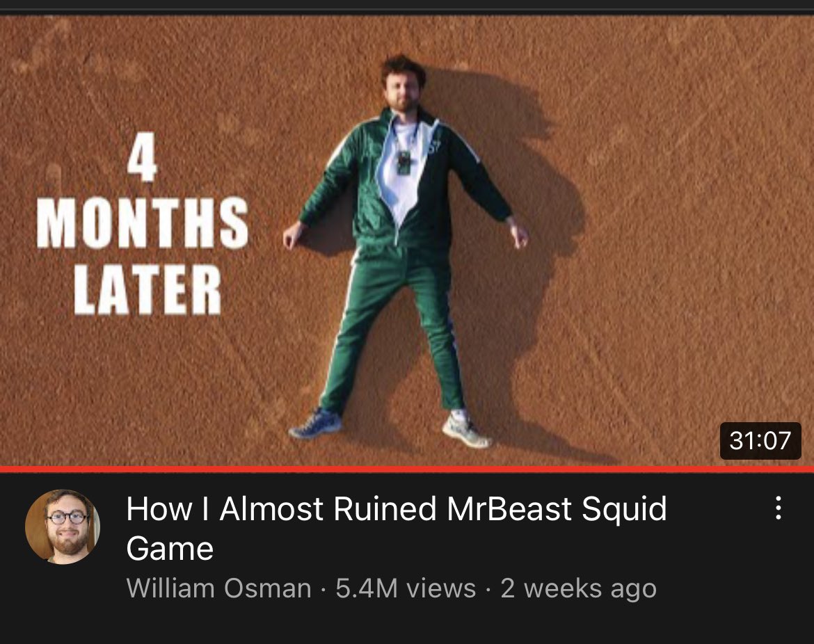Open the MrBeast Squid Game video thumbnail
Image resolution: width=814 pixels, height=644 pixels.
tap(407, 241)
